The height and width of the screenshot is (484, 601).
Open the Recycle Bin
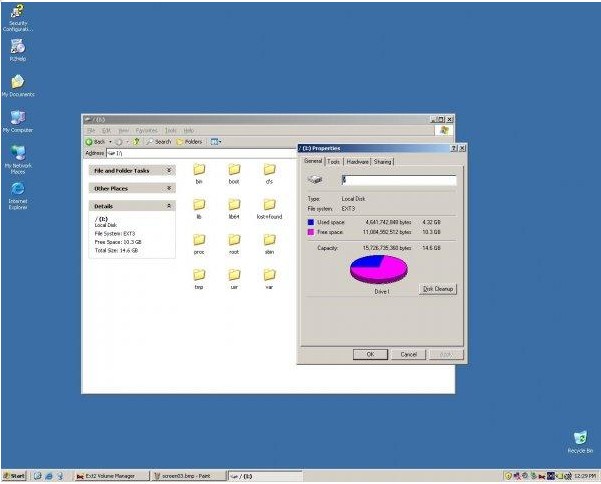[580, 442]
